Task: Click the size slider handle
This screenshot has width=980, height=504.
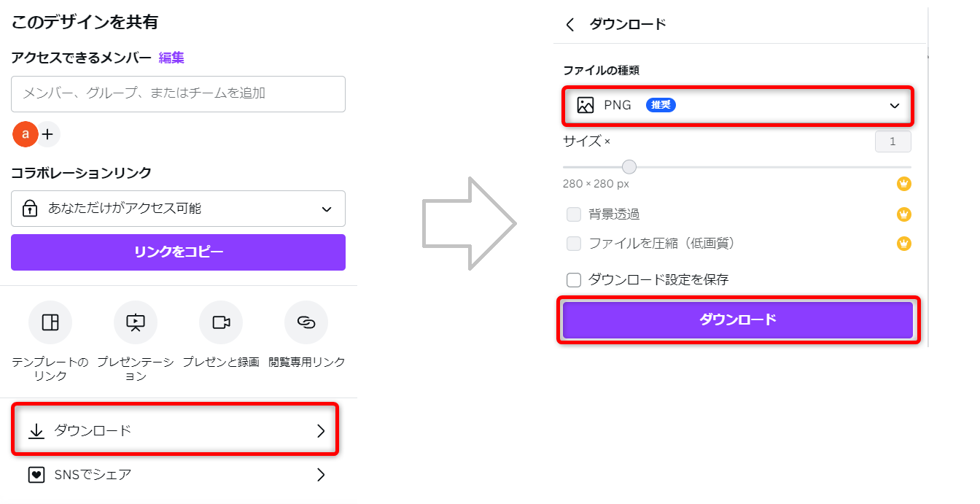Action: [x=629, y=167]
